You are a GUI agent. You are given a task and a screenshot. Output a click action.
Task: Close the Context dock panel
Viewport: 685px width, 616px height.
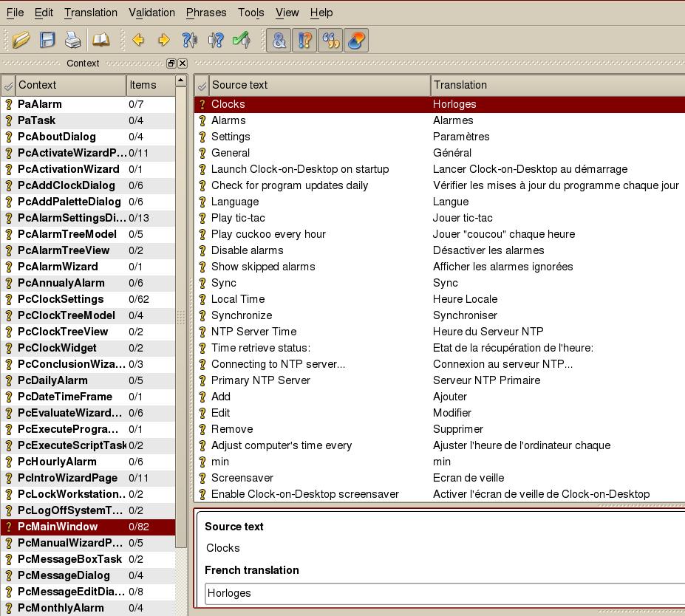(183, 64)
